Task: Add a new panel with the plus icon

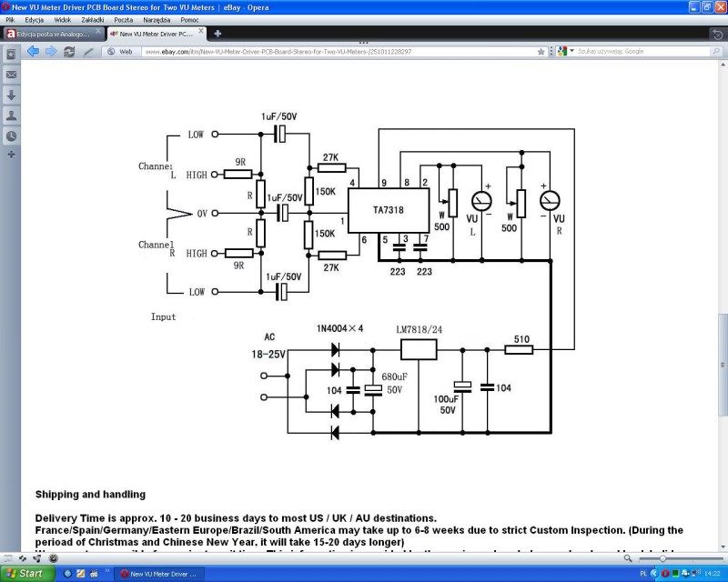Action: coord(11,154)
